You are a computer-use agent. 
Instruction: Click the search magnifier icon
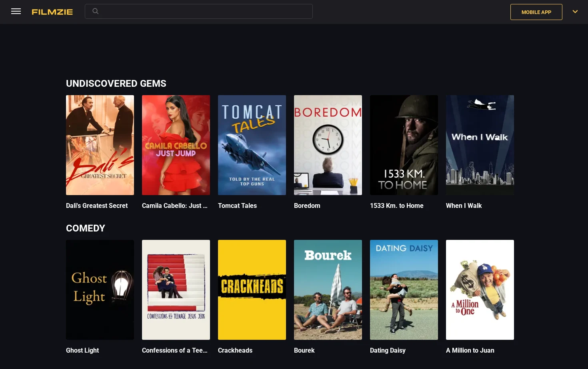[95, 11]
